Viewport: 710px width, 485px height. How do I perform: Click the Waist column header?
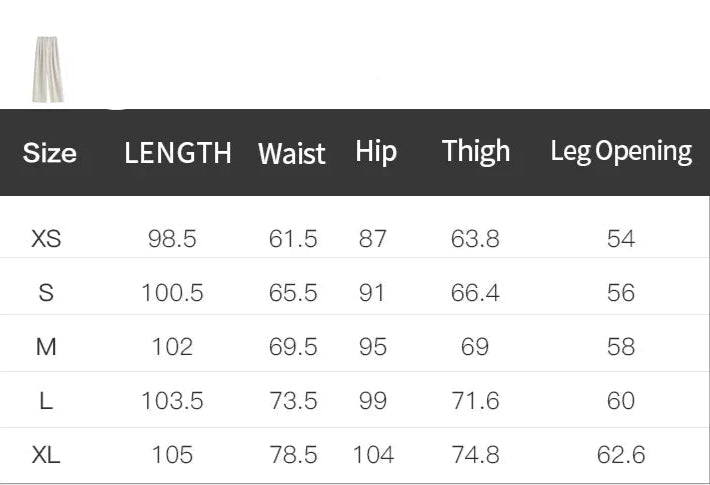tap(291, 154)
